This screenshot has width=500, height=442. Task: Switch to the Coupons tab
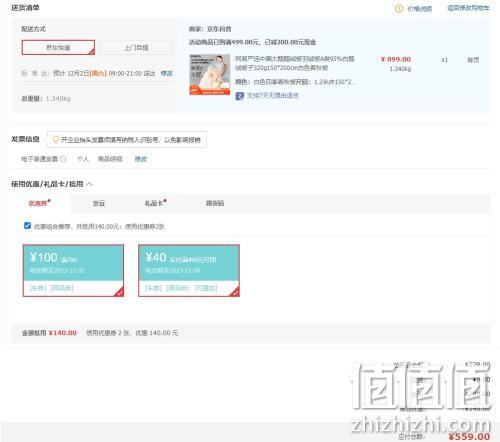(39, 203)
